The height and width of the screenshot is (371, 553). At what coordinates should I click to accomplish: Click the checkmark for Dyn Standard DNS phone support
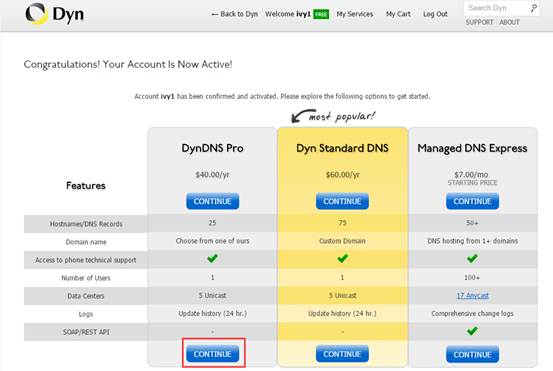[x=342, y=259]
